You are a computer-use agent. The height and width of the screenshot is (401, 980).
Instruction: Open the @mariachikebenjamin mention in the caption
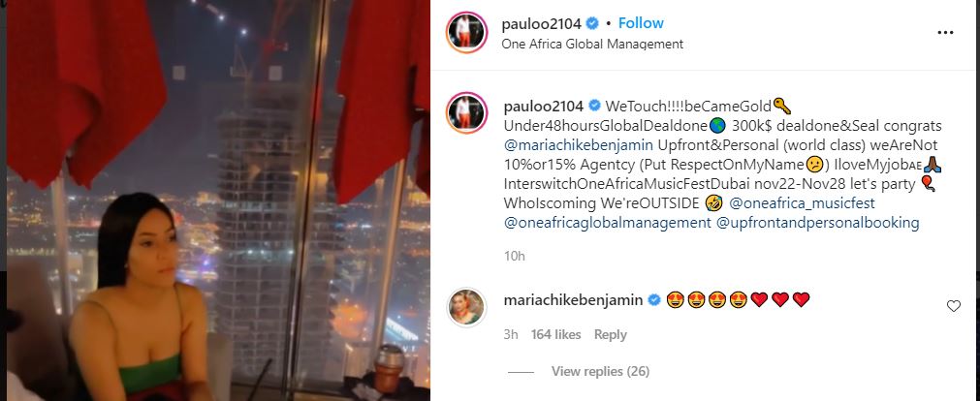(578, 145)
